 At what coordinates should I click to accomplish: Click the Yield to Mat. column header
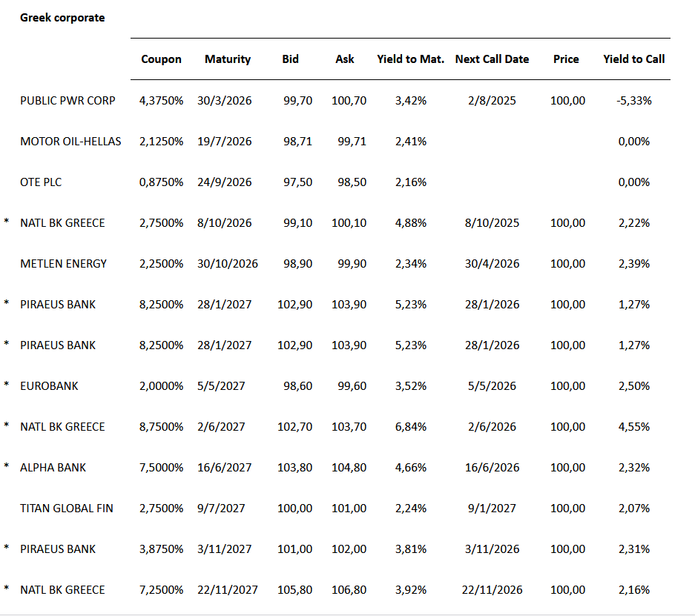[x=410, y=59]
